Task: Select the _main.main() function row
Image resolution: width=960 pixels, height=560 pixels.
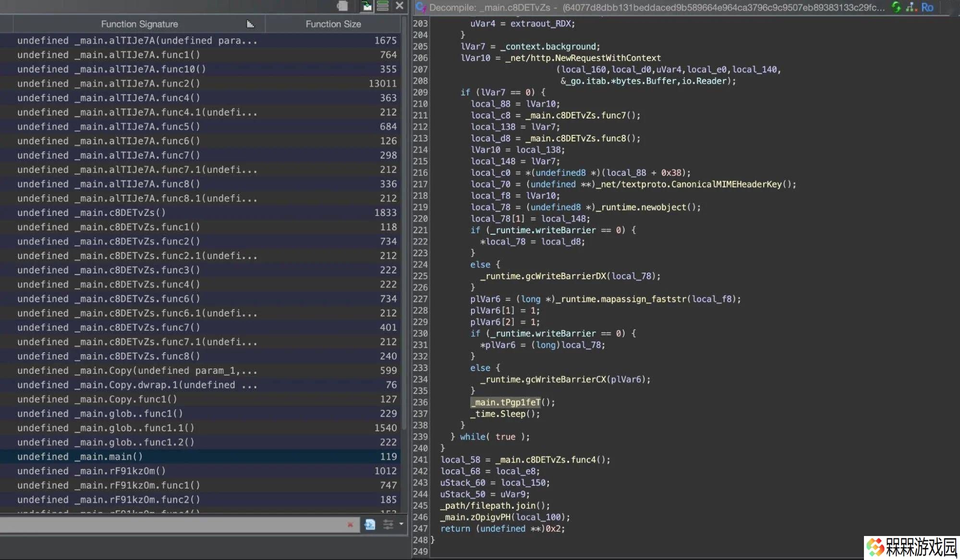Action: 200,456
